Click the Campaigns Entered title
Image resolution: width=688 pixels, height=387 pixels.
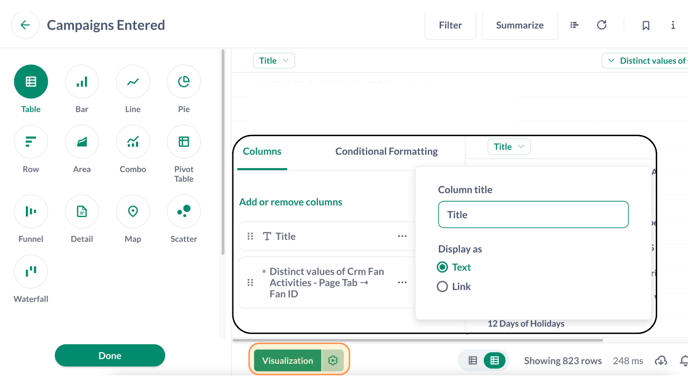click(106, 25)
